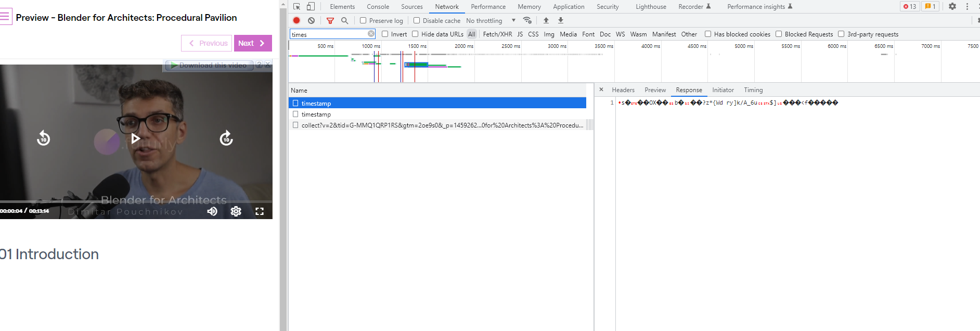Show the Preview tab of request
The height and width of the screenshot is (331, 980).
pos(655,90)
